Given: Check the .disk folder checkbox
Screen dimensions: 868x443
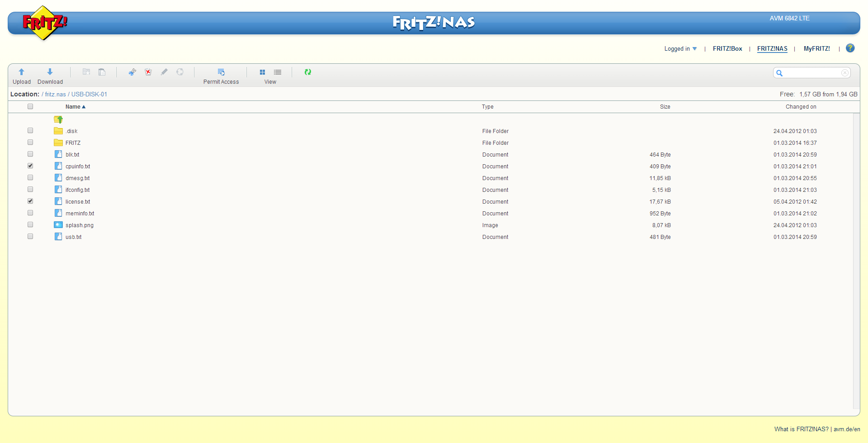Looking at the screenshot, I should [x=30, y=130].
